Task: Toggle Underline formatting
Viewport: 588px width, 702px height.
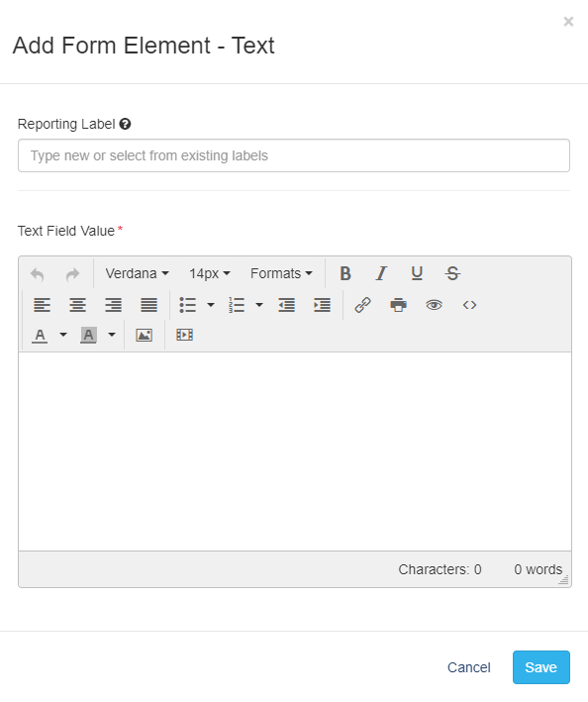Action: click(417, 273)
